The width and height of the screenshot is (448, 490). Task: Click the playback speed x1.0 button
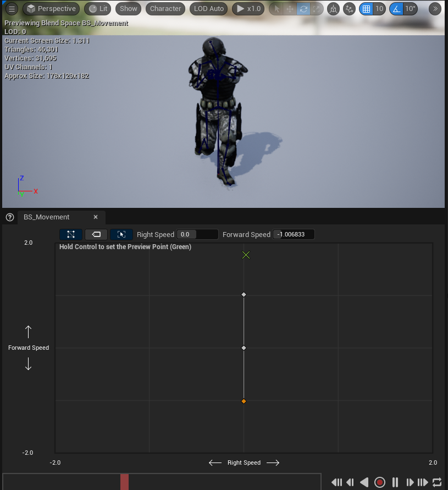coord(248,8)
